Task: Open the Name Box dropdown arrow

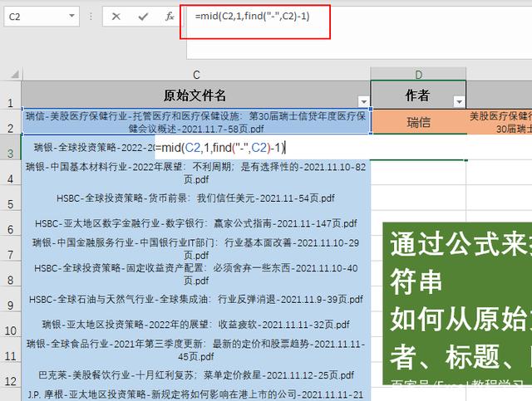Action: click(x=71, y=16)
